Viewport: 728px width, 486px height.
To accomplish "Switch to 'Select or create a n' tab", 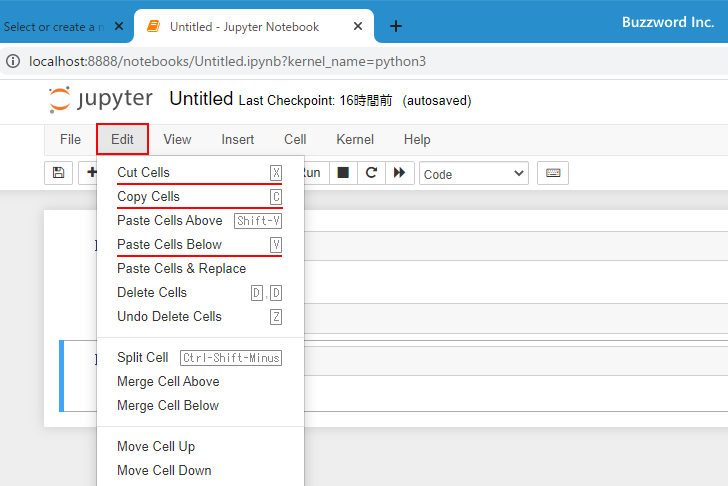I will pos(54,27).
